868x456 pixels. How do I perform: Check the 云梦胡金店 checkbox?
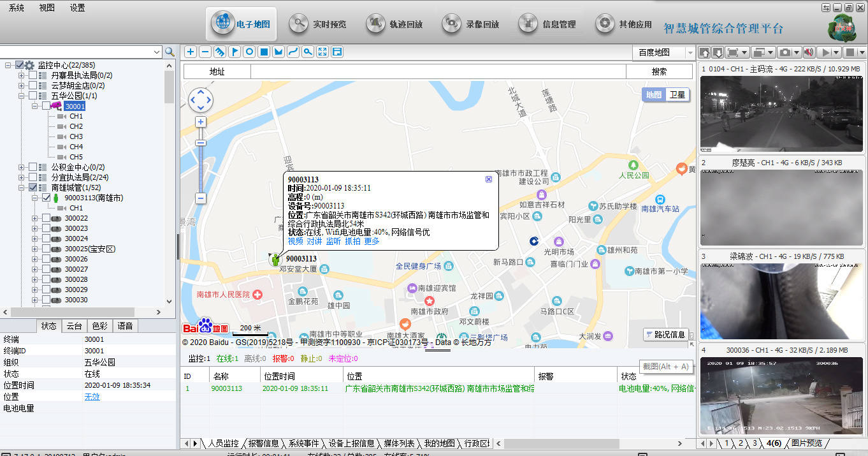(x=33, y=85)
